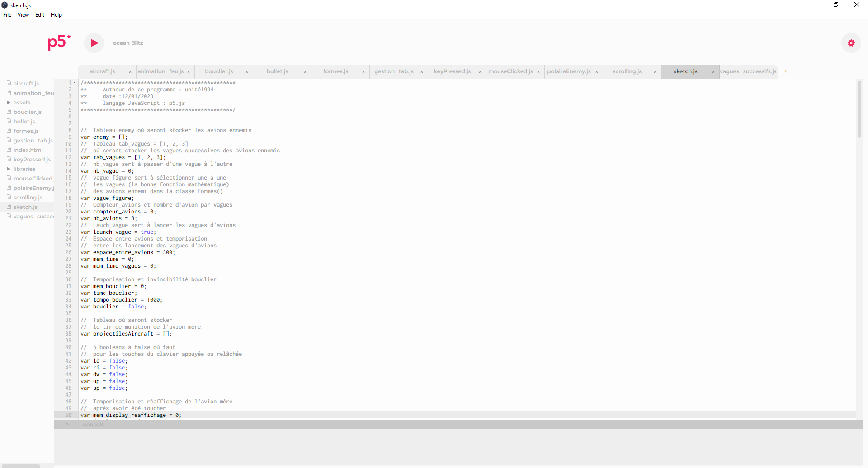Click the editor vertical scrollbar
The image size is (868, 468).
click(x=859, y=109)
